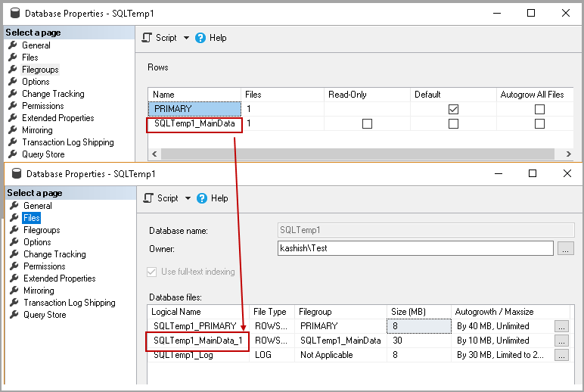This screenshot has height=392, width=584.
Task: Click the wrench icon beside Mirroring in the bottom window
Action: (14, 291)
